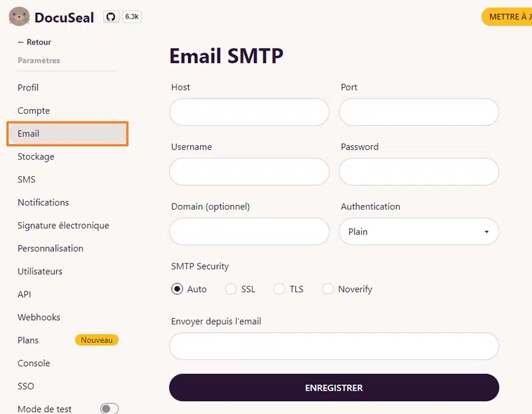Open Plans marked with Nouveau badge
Image resolution: width=532 pixels, height=414 pixels.
click(x=28, y=340)
